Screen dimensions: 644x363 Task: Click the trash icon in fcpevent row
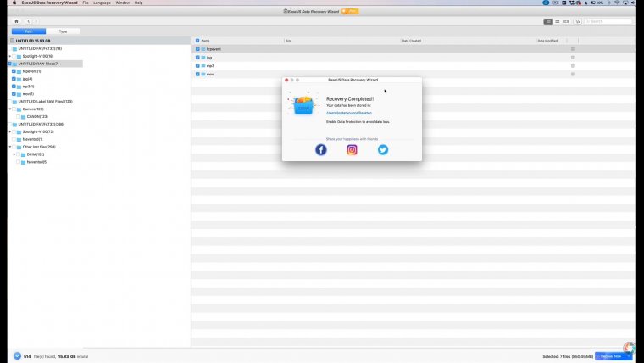coord(573,49)
